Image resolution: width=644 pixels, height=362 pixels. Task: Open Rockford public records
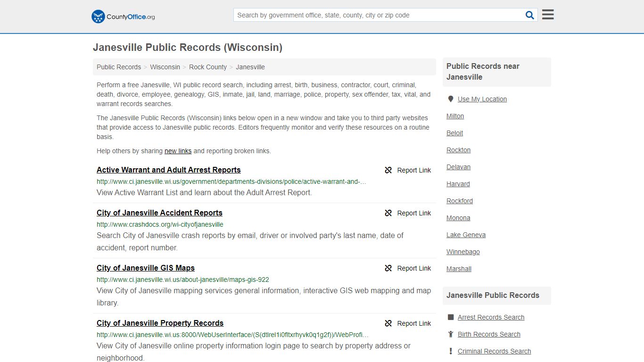click(x=460, y=201)
